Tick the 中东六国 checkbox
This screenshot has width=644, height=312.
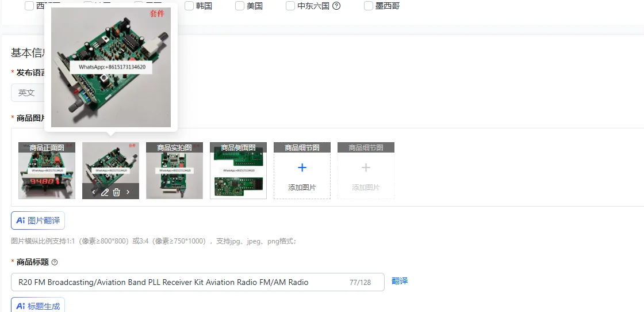tap(290, 6)
